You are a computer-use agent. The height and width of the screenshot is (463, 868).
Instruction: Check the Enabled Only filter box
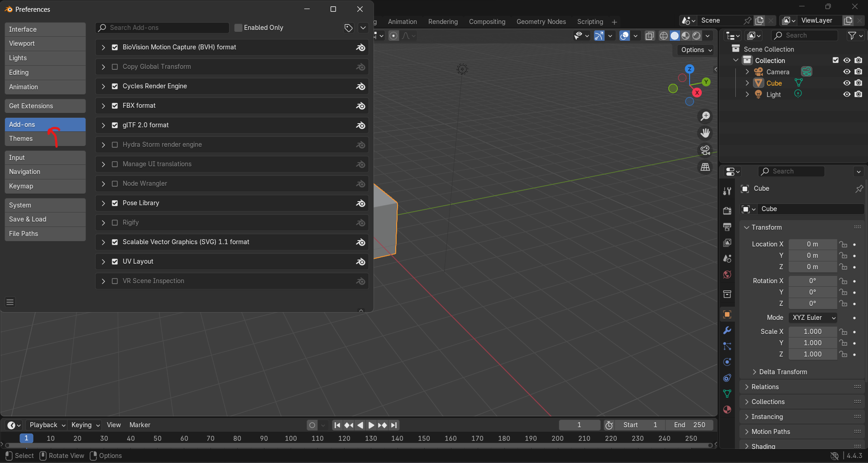tap(238, 28)
